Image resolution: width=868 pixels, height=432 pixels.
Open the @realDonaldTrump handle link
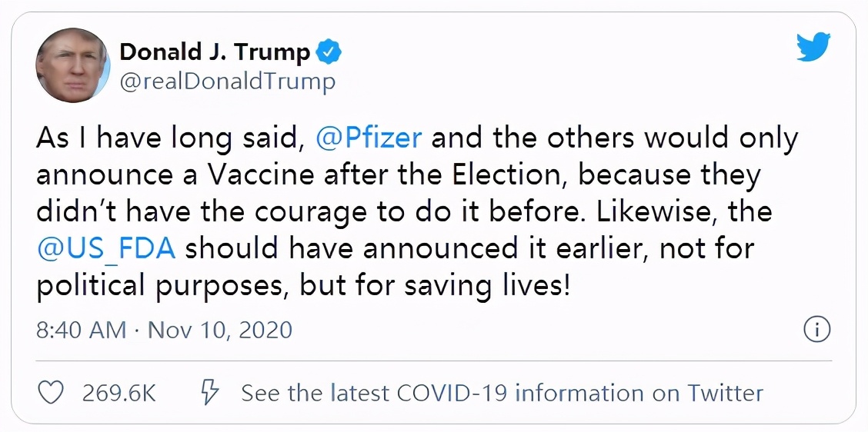pos(227,81)
